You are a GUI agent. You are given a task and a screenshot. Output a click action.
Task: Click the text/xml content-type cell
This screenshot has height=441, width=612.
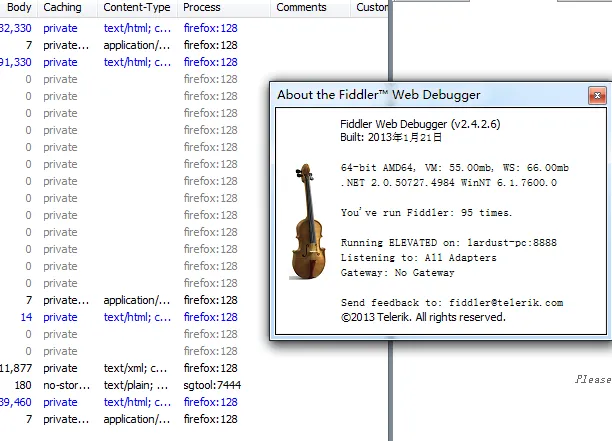pyautogui.click(x=135, y=368)
